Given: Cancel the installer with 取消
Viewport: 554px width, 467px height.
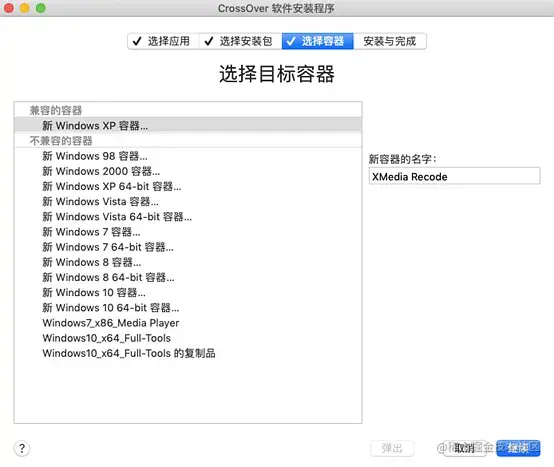Looking at the screenshot, I should (464, 448).
